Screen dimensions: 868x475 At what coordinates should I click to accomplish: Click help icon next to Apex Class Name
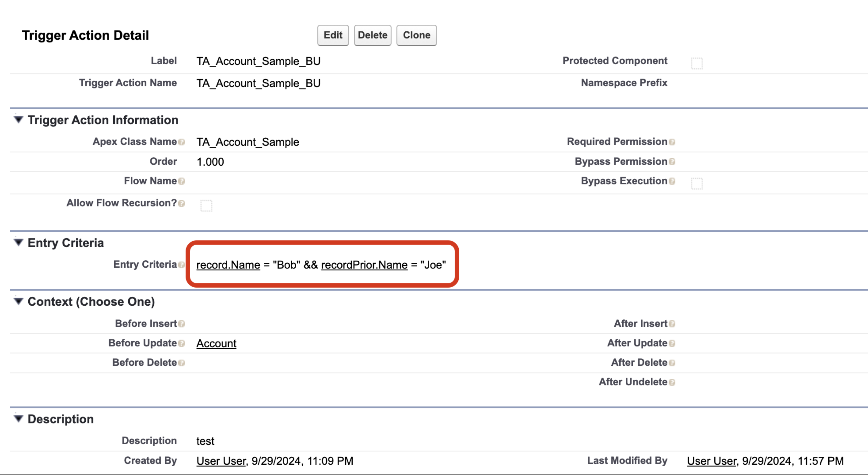(x=182, y=142)
